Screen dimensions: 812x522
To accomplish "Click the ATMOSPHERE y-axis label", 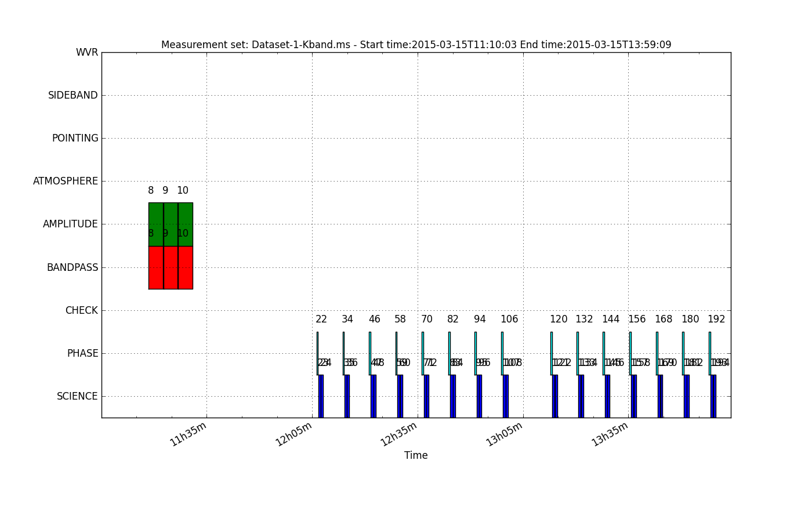I will pos(66,181).
